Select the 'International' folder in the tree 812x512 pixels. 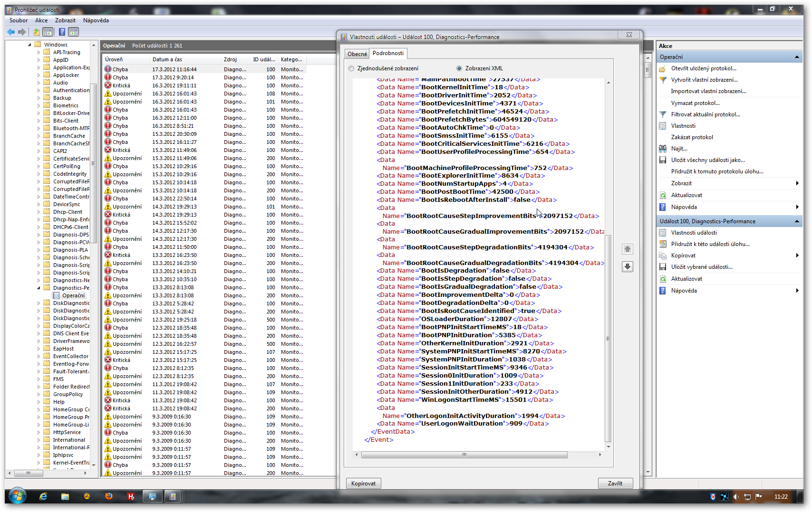point(69,440)
